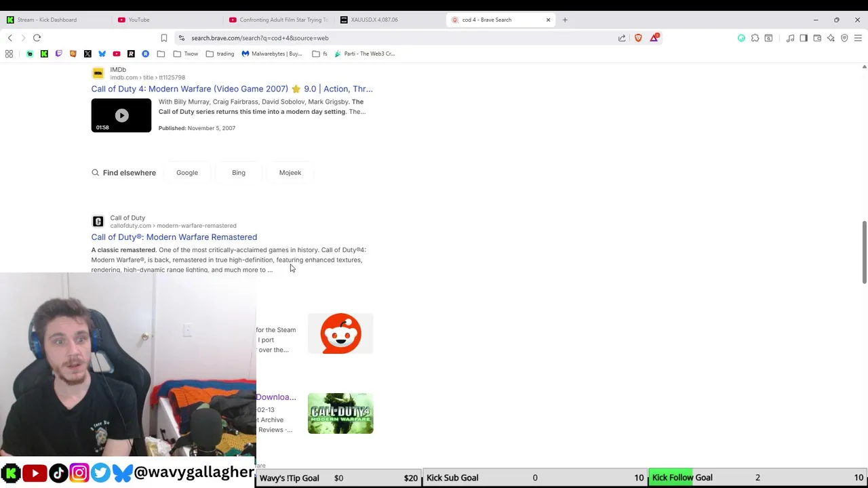The width and height of the screenshot is (868, 488).
Task: Click the tab search window icon
Action: [768, 38]
